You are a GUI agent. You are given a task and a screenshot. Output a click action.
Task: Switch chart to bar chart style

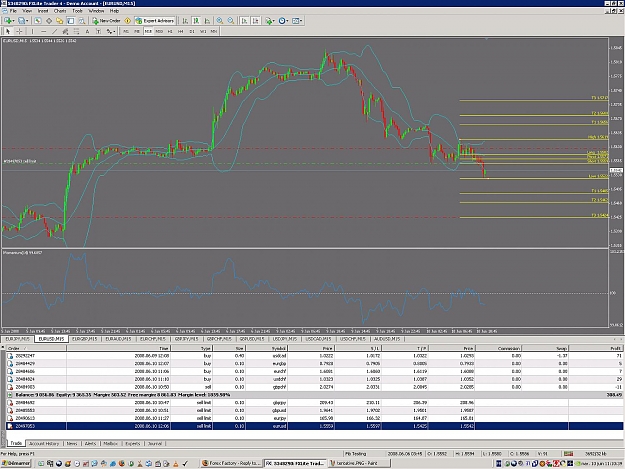click(x=185, y=21)
